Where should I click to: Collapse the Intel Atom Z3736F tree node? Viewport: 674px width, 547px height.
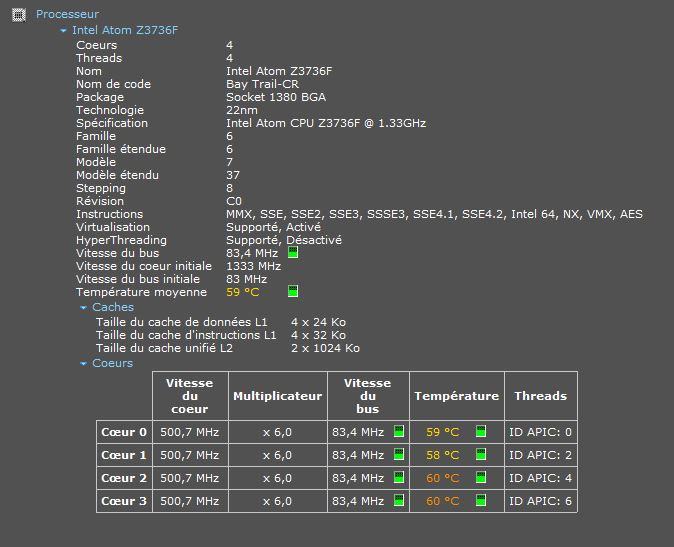tap(64, 31)
